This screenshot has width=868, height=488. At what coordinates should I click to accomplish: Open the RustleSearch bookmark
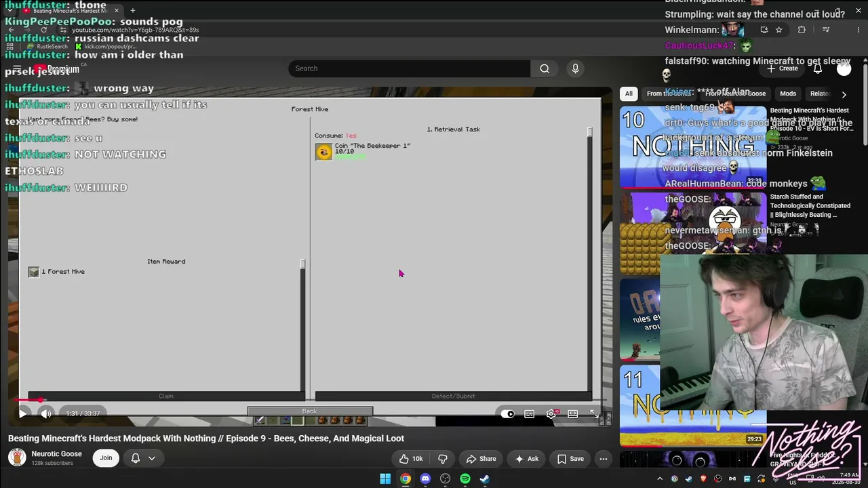coord(47,47)
